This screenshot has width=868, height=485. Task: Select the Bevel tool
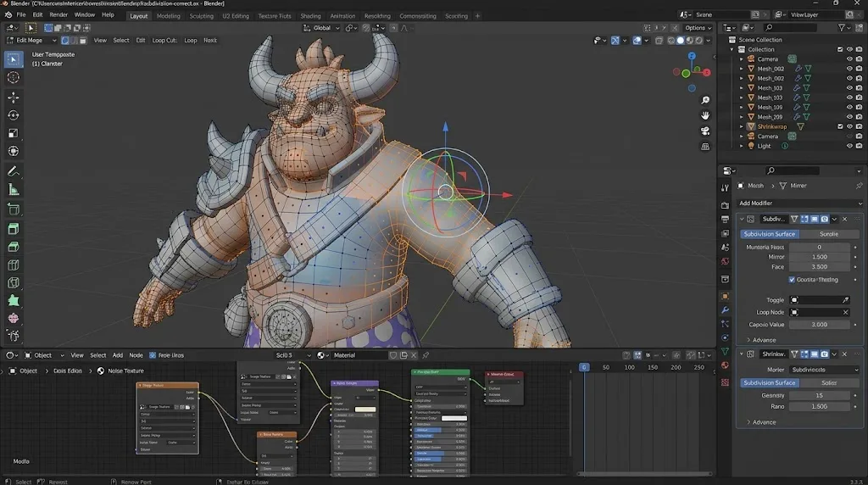pyautogui.click(x=14, y=247)
